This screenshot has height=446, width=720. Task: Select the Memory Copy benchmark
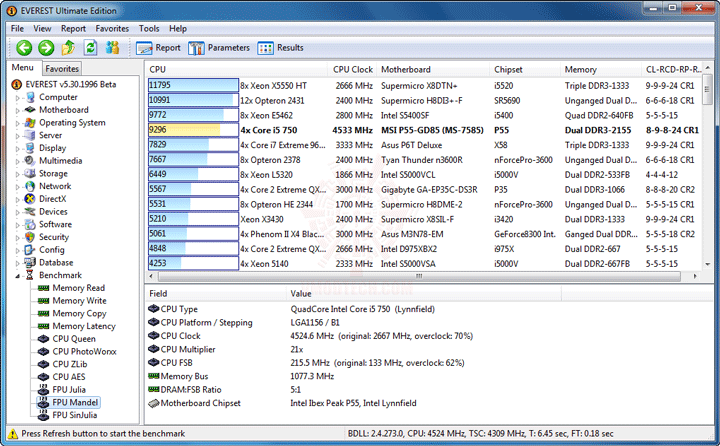[x=79, y=314]
